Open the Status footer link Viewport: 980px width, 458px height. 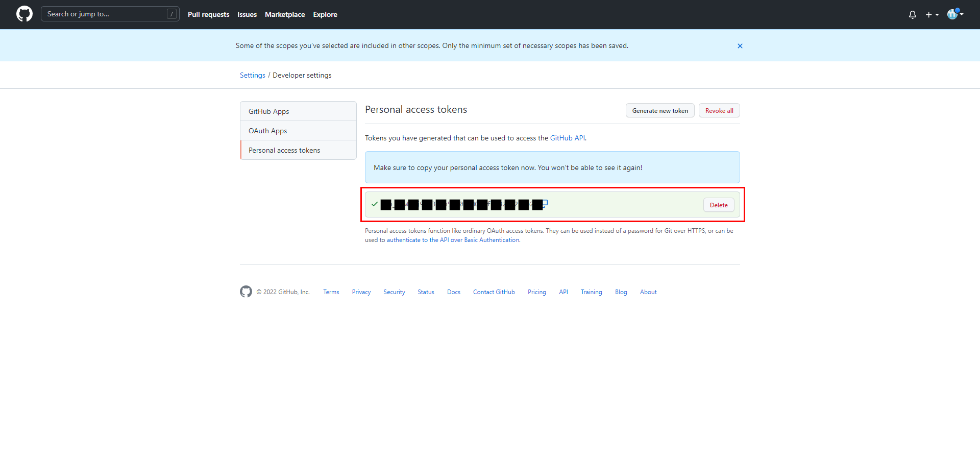coord(426,292)
